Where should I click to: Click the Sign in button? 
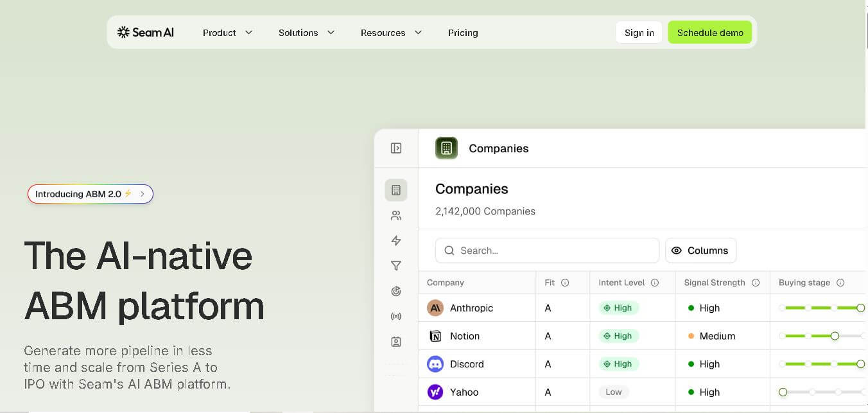pos(639,33)
